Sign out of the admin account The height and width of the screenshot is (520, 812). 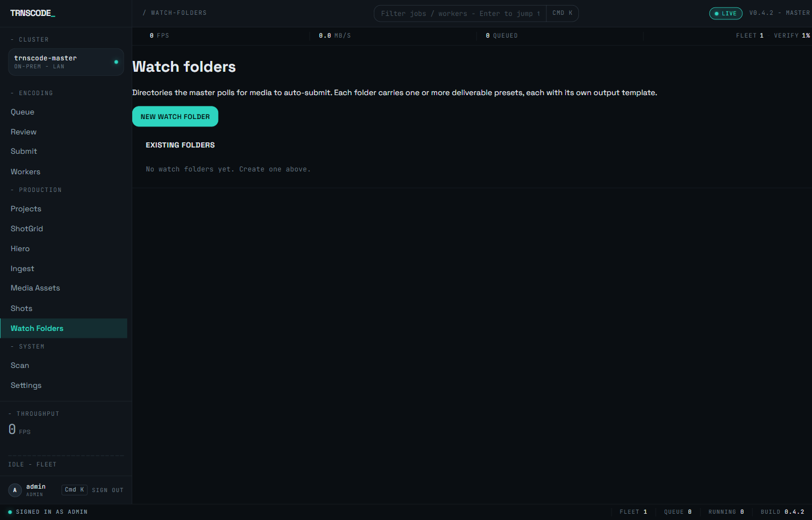pos(108,490)
